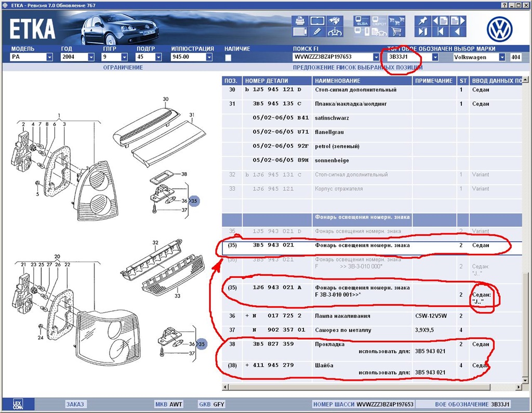
Task: Expand the Volkswagen brand dropdown
Action: (x=502, y=57)
